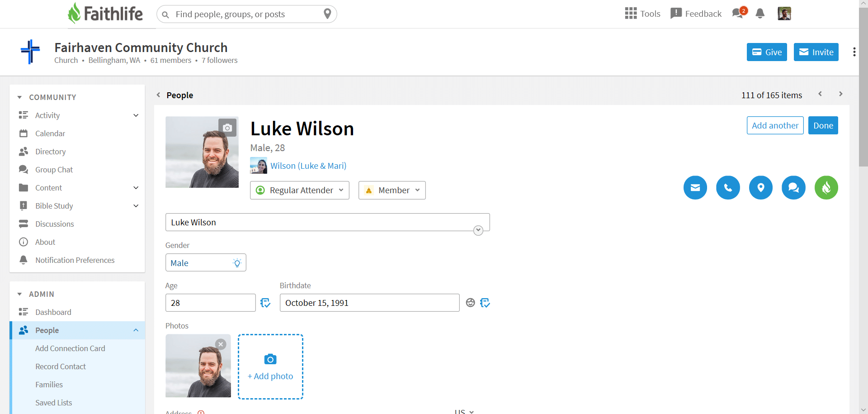Viewport: 868px width, 414px height.
Task: Click the Gender Male field
Action: [x=206, y=262]
